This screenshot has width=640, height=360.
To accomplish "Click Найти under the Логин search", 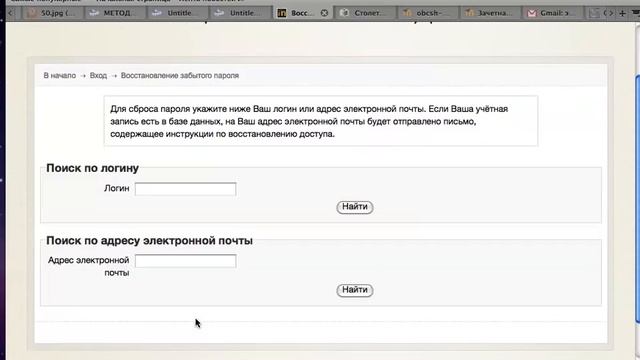I will coord(355,207).
